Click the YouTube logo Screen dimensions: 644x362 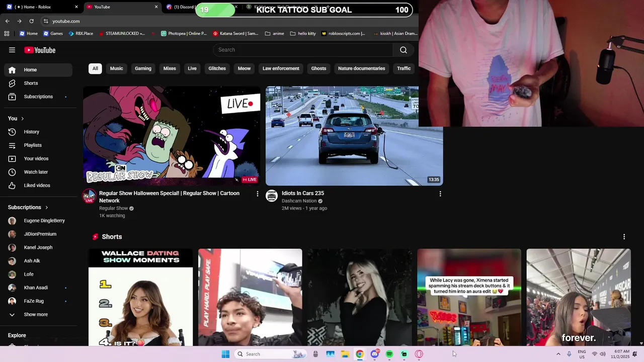pos(40,50)
